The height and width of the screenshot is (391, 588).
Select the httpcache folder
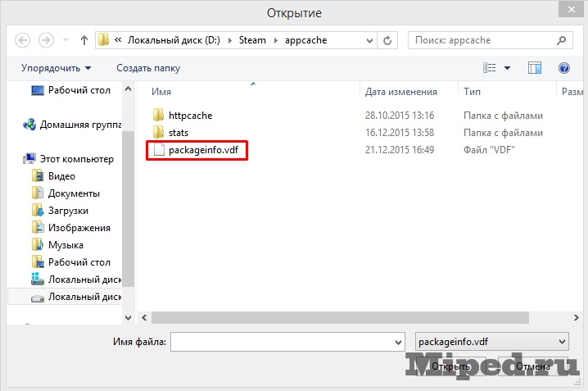point(190,116)
